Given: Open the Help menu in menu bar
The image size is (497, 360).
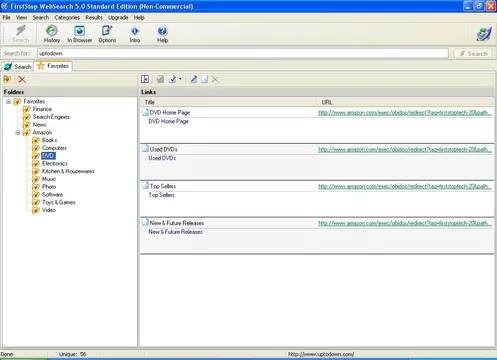Looking at the screenshot, I should click(x=139, y=17).
